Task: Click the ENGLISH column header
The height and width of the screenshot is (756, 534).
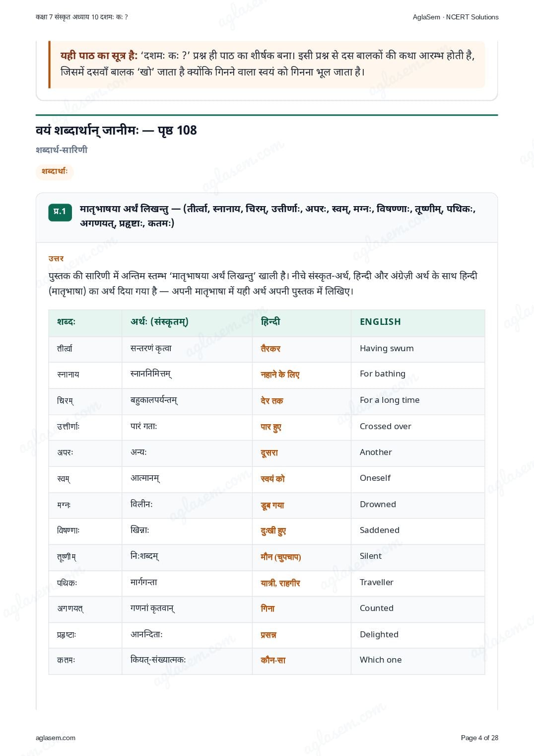Action: (x=380, y=322)
